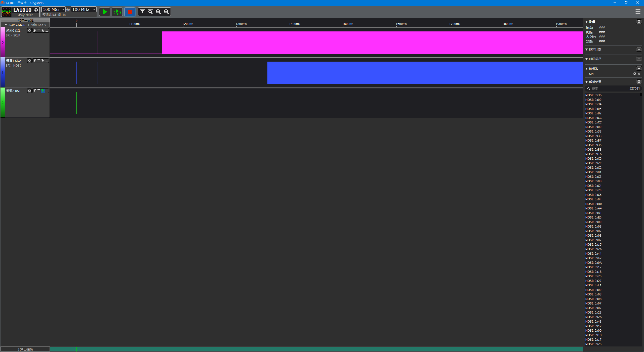The height and width of the screenshot is (352, 644).
Task: Select result MOSI: 0x3A
Action: pos(593,104)
